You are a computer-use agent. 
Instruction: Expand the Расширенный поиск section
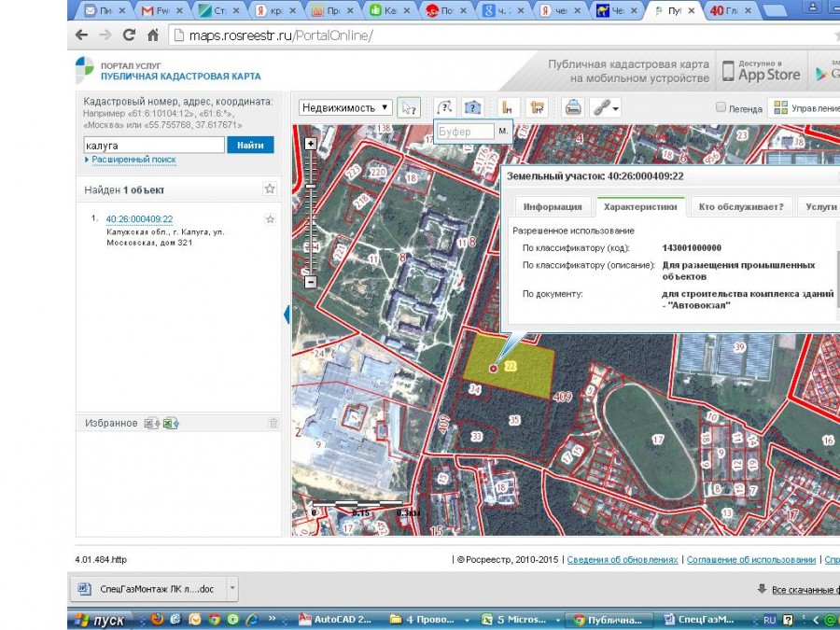(133, 160)
